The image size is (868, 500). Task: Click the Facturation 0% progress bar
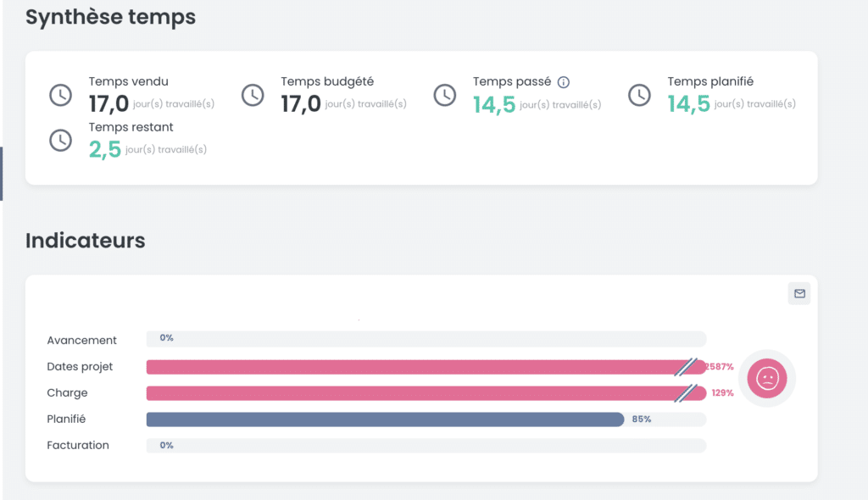tap(426, 446)
